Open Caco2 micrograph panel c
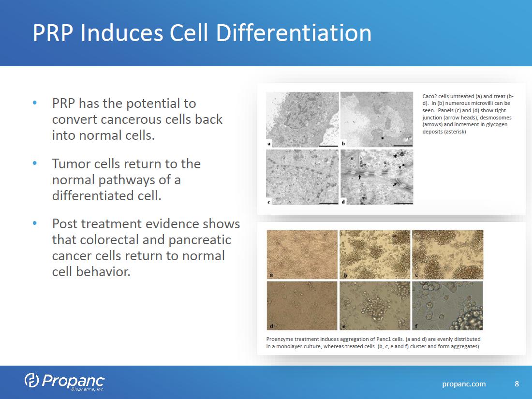This screenshot has height=399, width=532. (302, 177)
